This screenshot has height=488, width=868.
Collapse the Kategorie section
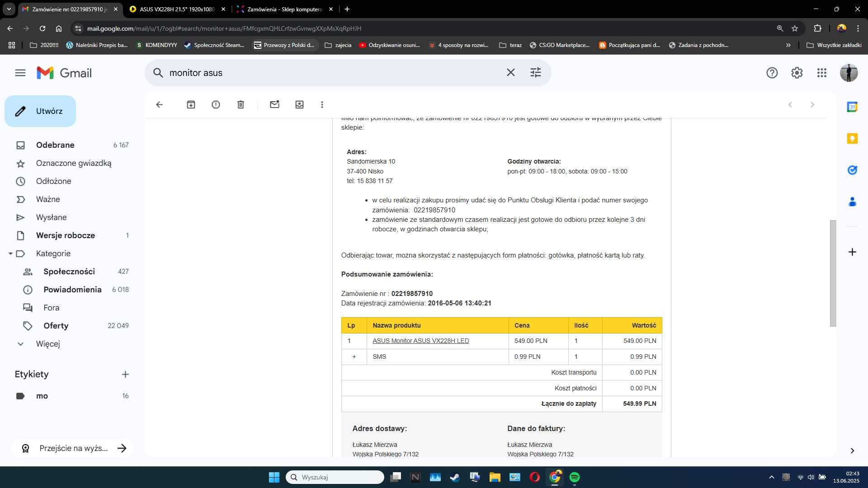pos(10,254)
